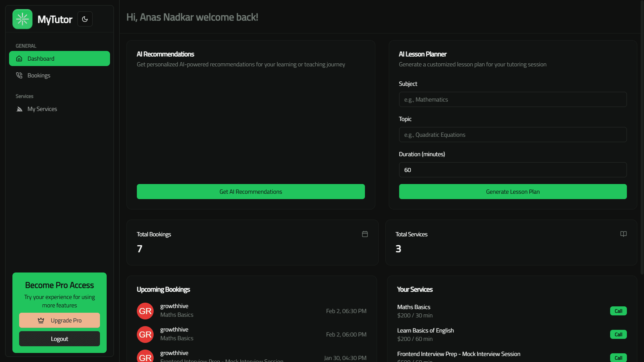644x362 pixels.
Task: Click Total Services count '3'
Action: pos(398,249)
